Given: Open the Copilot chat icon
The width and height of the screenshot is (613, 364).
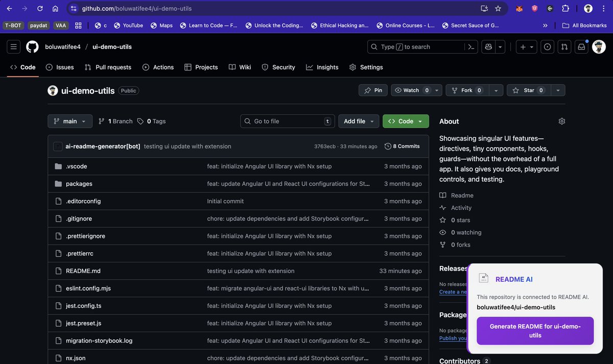Looking at the screenshot, I should pyautogui.click(x=489, y=46).
